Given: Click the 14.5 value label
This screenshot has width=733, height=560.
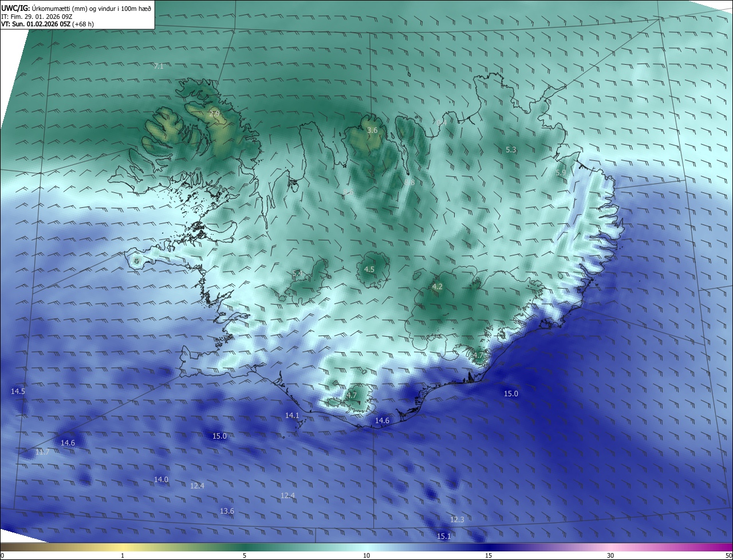Looking at the screenshot, I should tap(18, 392).
